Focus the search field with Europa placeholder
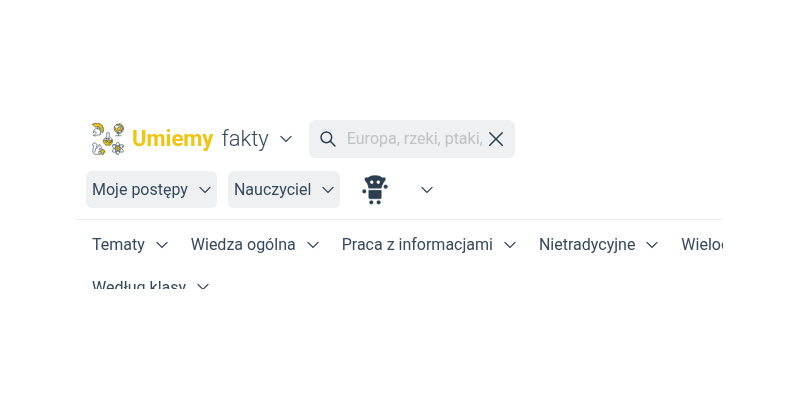Image resolution: width=800 pixels, height=400 pixels. [x=414, y=139]
